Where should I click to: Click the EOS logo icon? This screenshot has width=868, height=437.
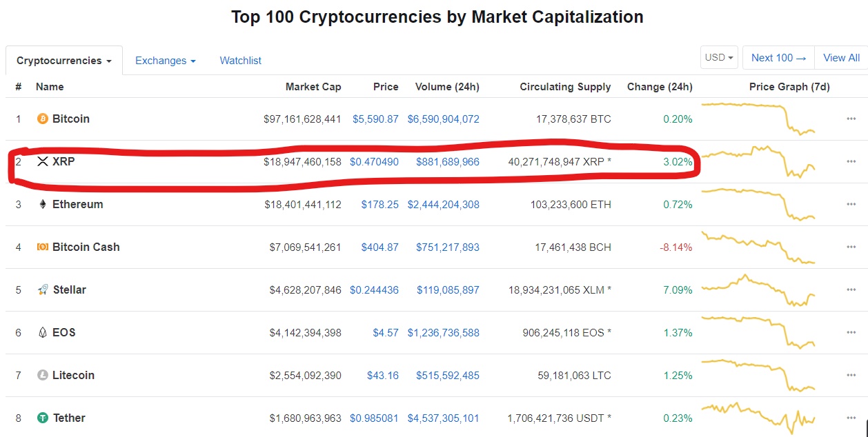click(42, 332)
